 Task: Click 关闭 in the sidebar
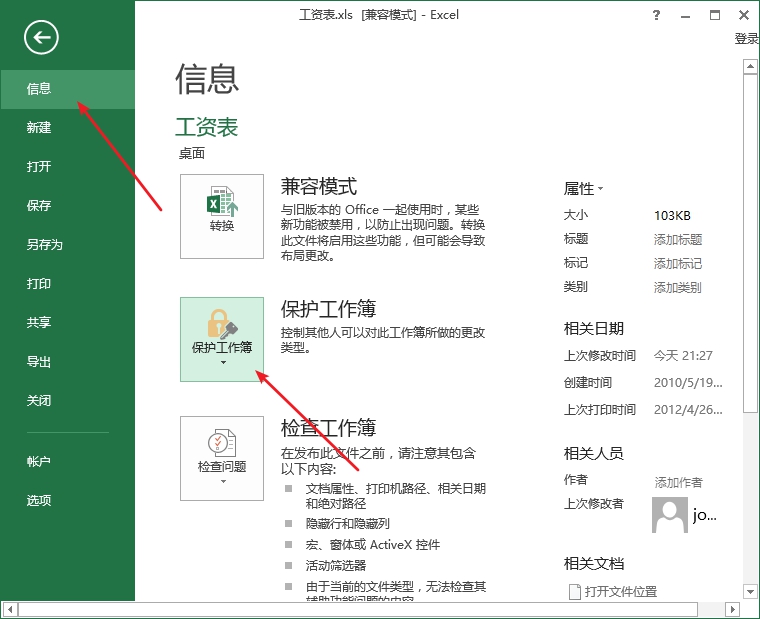click(x=67, y=401)
